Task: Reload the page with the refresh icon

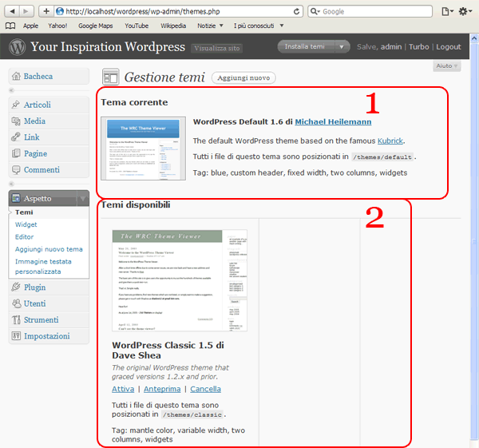Action: (296, 12)
